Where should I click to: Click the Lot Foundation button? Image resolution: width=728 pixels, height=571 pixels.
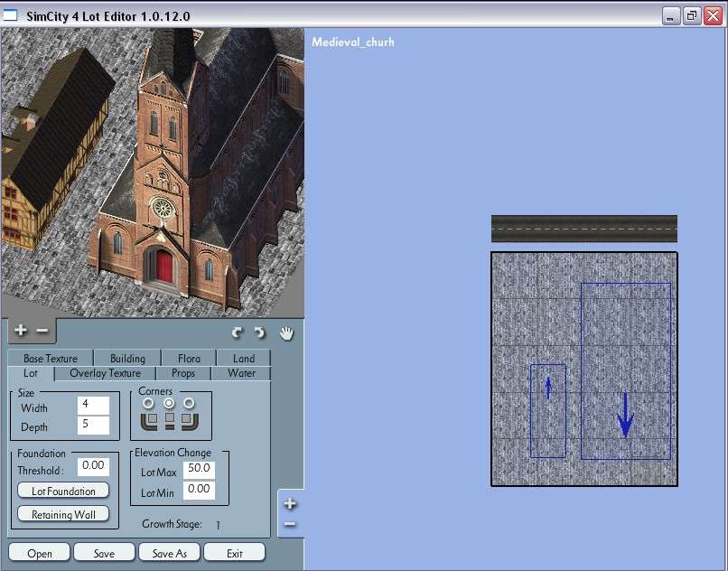[63, 491]
